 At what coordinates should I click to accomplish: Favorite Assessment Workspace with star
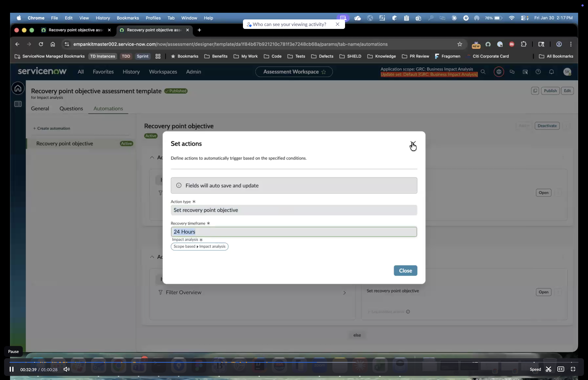tap(323, 72)
